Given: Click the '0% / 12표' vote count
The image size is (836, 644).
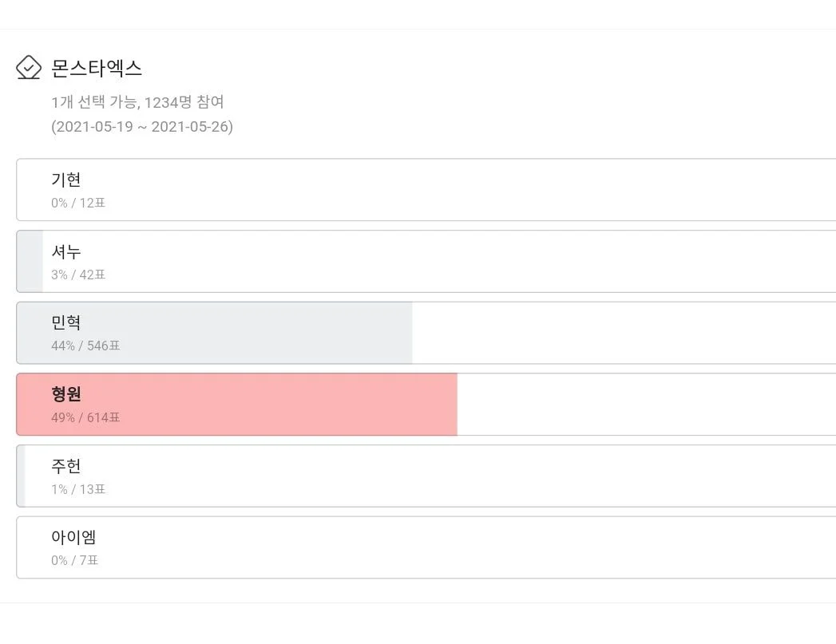Looking at the screenshot, I should [78, 203].
